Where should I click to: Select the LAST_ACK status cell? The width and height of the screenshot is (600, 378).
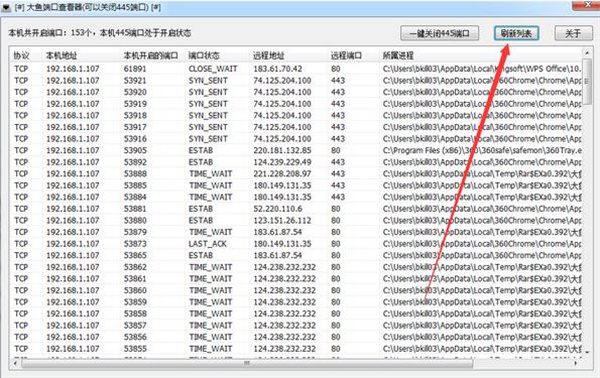pyautogui.click(x=208, y=244)
